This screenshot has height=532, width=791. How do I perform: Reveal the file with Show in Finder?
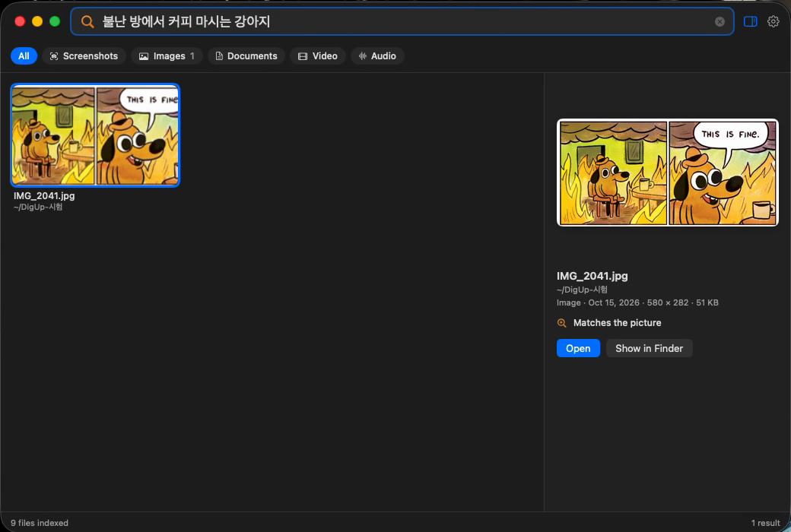650,348
